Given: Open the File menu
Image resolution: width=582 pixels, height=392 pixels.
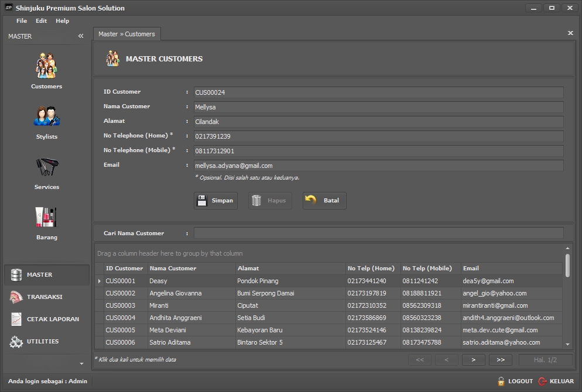Looking at the screenshot, I should [x=22, y=21].
